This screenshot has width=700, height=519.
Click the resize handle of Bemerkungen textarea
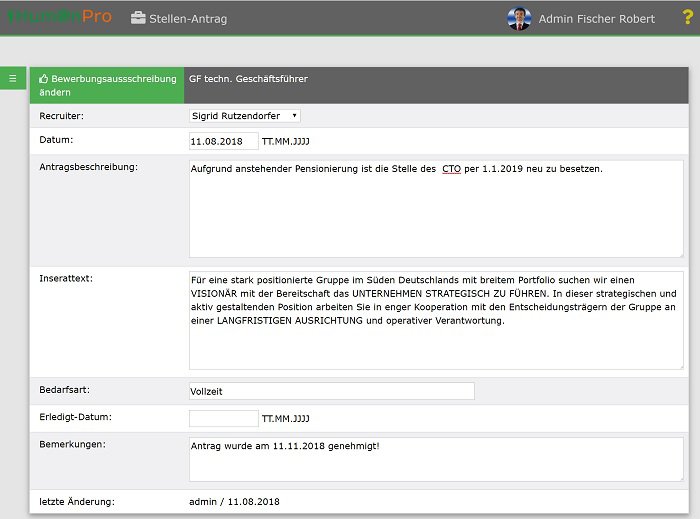click(x=680, y=477)
